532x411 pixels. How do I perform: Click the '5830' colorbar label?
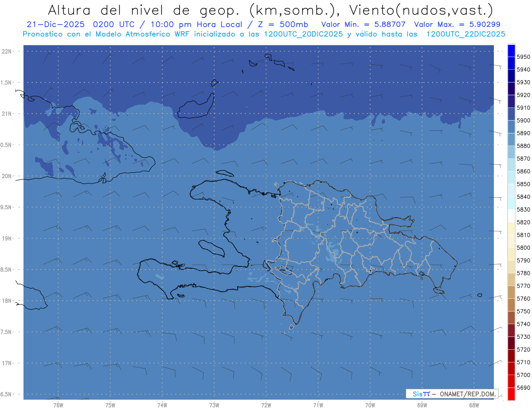524,209
